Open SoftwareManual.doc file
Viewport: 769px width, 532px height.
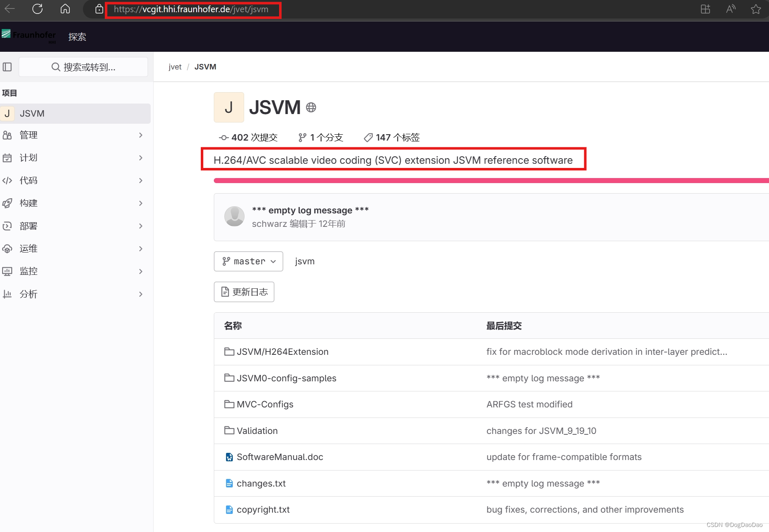click(280, 457)
